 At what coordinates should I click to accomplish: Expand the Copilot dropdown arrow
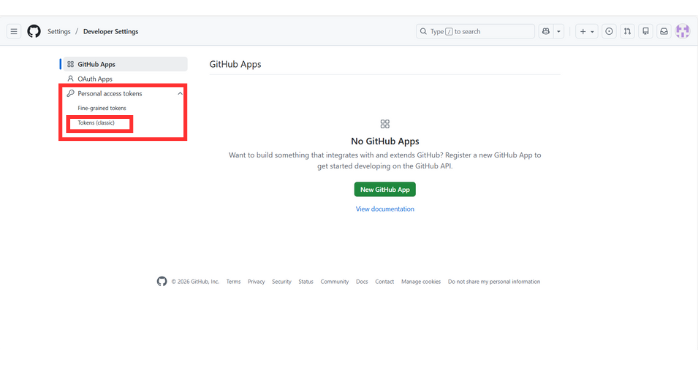tap(559, 32)
